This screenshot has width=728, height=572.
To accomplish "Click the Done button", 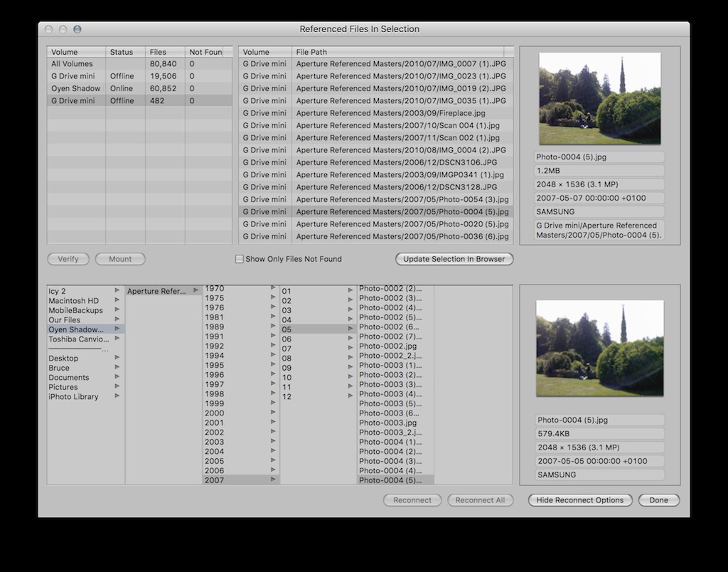I will (x=659, y=500).
